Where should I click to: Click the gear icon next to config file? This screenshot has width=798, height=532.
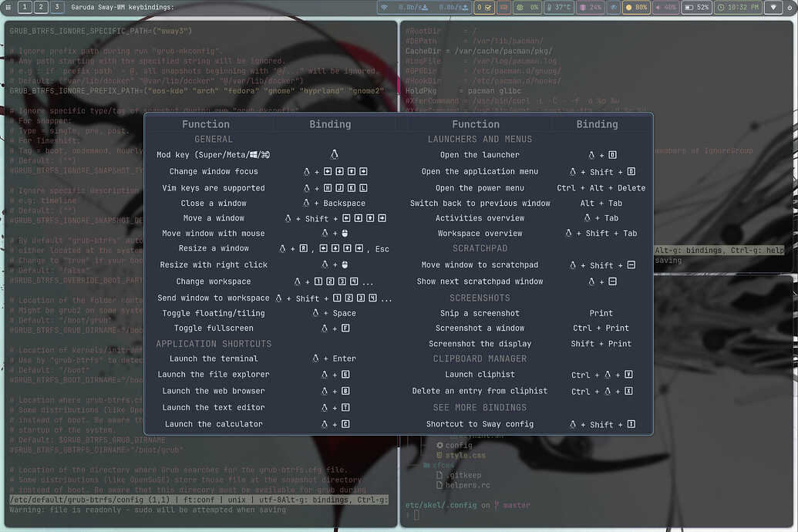439,446
